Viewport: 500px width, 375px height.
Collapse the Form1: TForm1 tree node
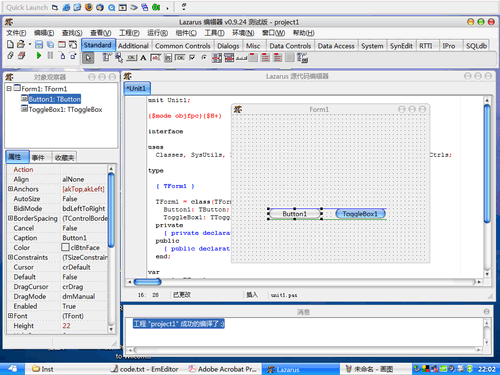pos(9,89)
